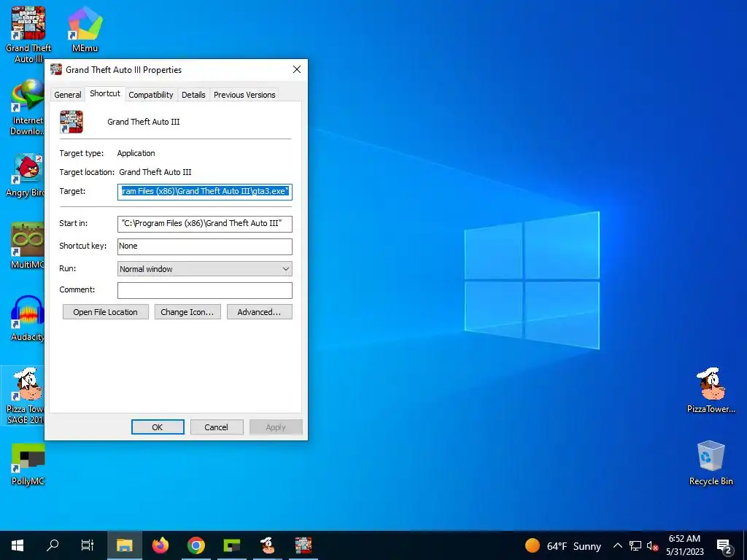Viewport: 747px width, 560px height.
Task: Switch to Pizza Tower taskbar icon
Action: tap(267, 545)
